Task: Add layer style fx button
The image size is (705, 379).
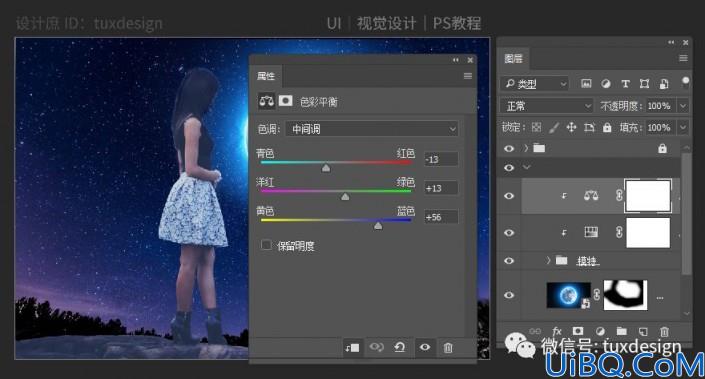Action: pos(557,331)
